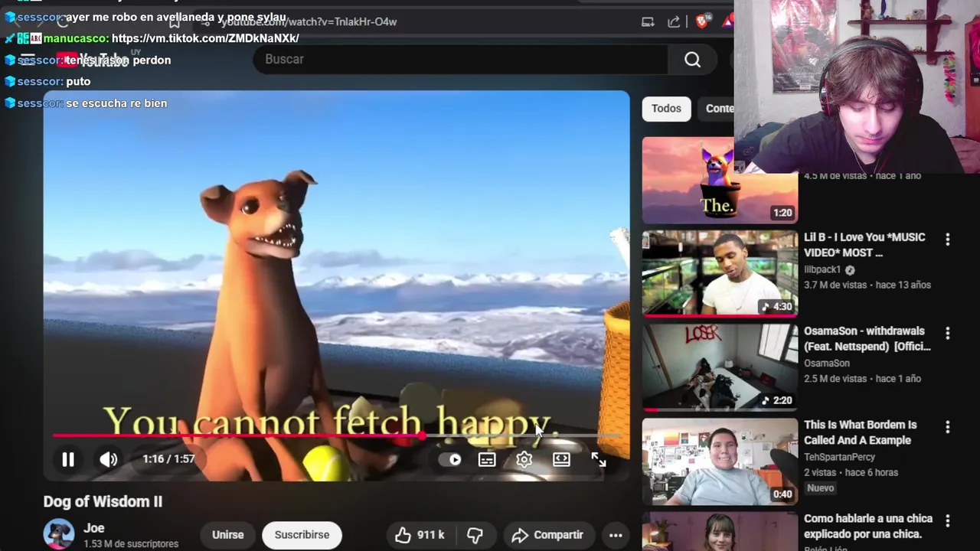The width and height of the screenshot is (980, 551).
Task: Click the 4:30 duration badge on Lil B thumbnail
Action: pos(776,307)
